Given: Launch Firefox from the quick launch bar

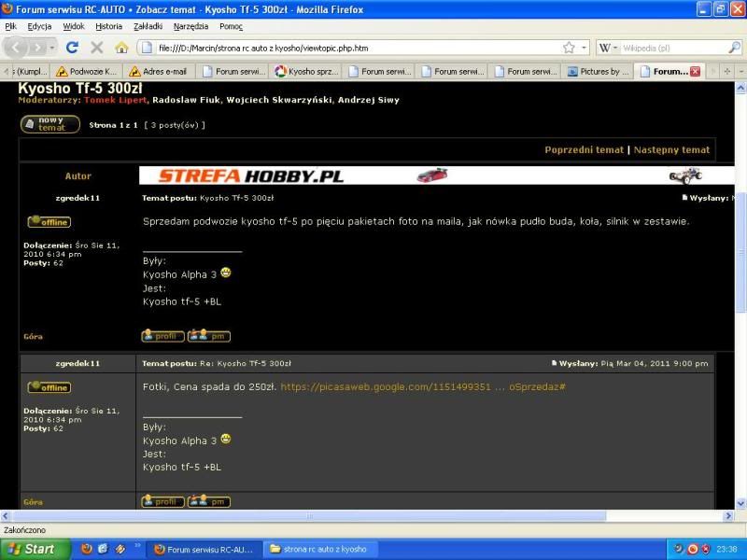Looking at the screenshot, I should 86,549.
